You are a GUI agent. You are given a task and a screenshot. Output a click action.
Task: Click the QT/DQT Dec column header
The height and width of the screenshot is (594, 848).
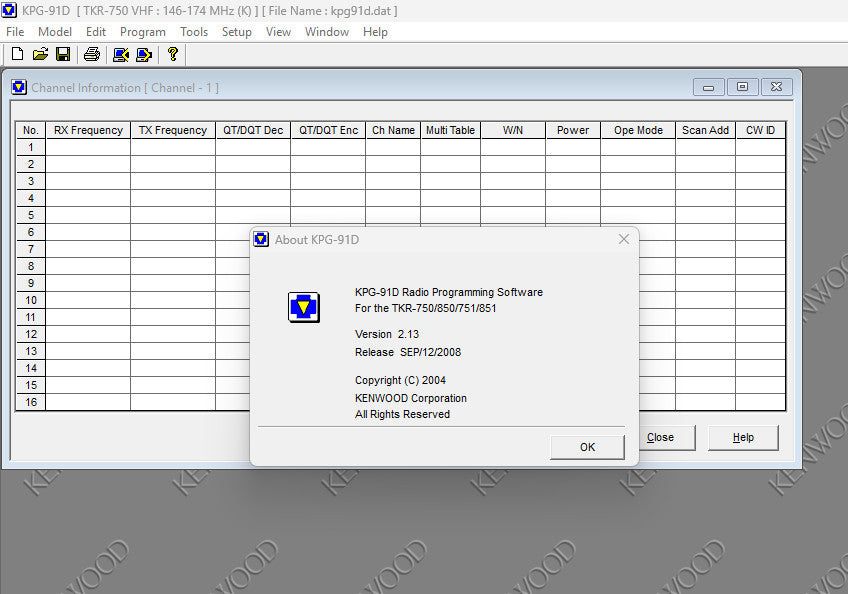tap(253, 130)
